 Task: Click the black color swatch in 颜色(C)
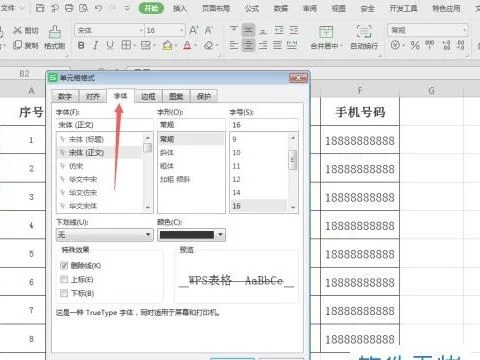tap(187, 235)
